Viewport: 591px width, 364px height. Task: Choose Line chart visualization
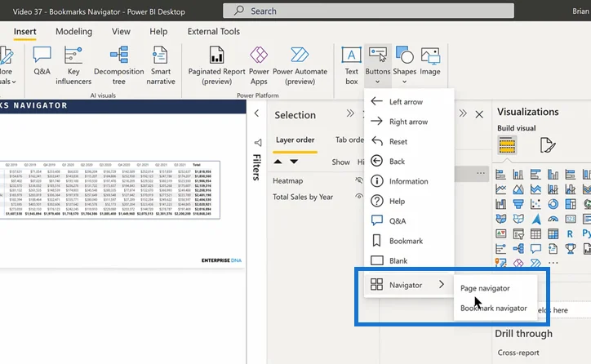click(x=500, y=189)
